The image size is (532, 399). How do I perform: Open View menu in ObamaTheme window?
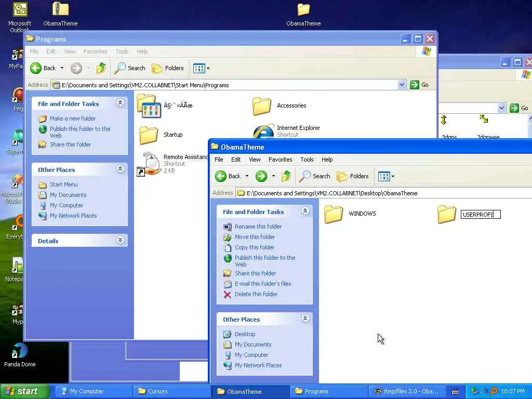255,159
